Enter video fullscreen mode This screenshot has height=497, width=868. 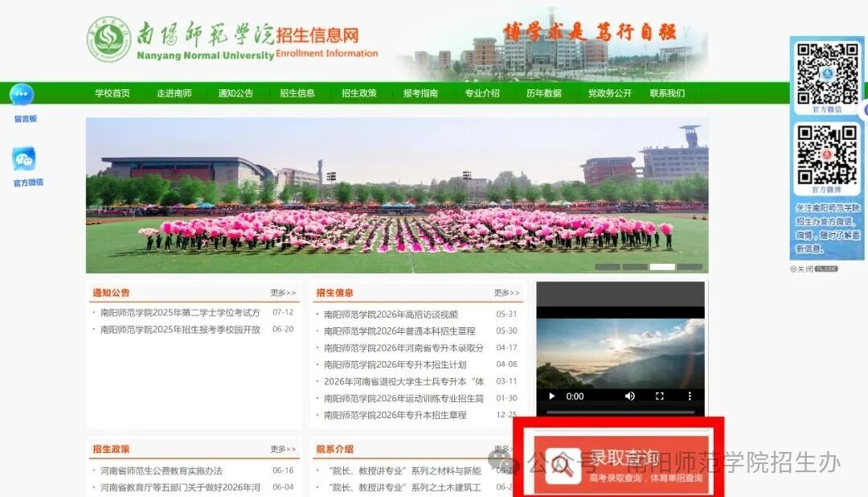click(659, 396)
